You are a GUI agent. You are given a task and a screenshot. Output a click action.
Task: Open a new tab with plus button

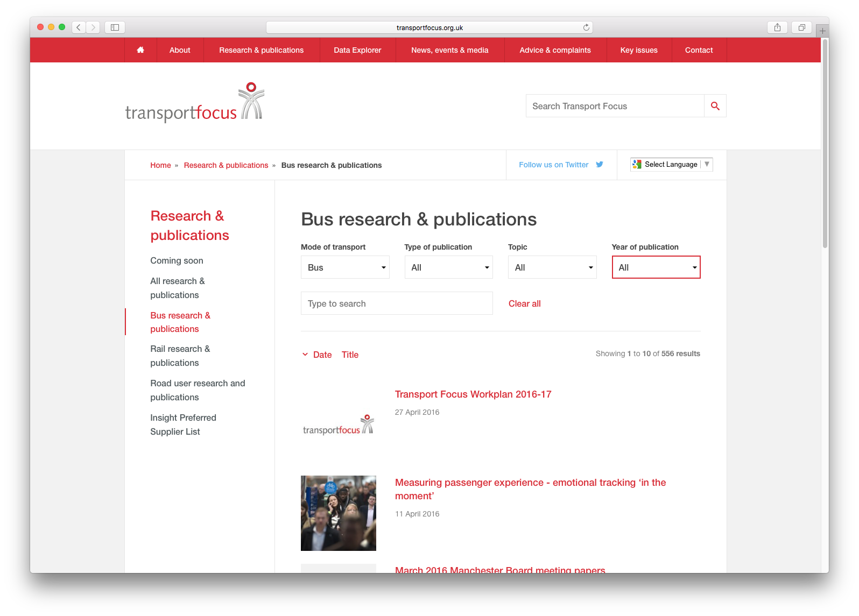pyautogui.click(x=822, y=31)
